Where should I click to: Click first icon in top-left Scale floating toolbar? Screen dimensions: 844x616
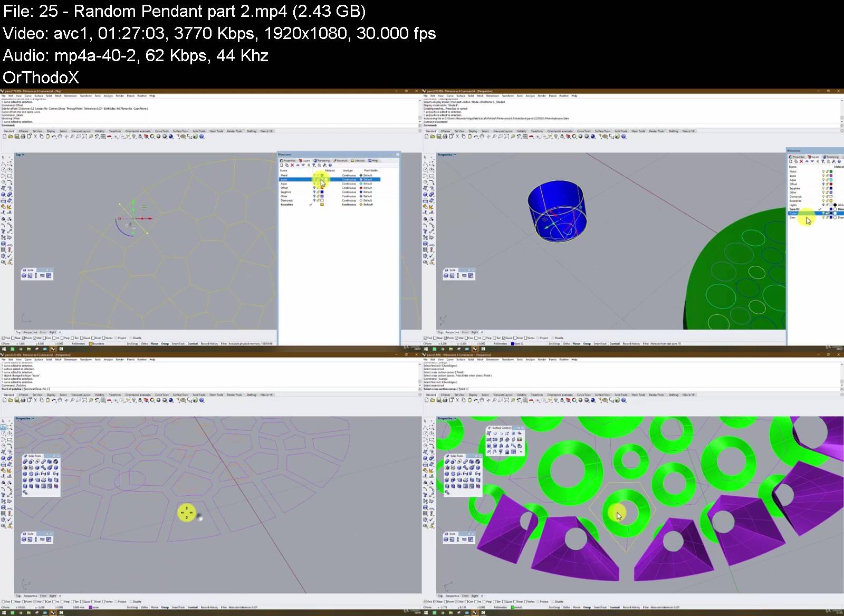click(24, 275)
